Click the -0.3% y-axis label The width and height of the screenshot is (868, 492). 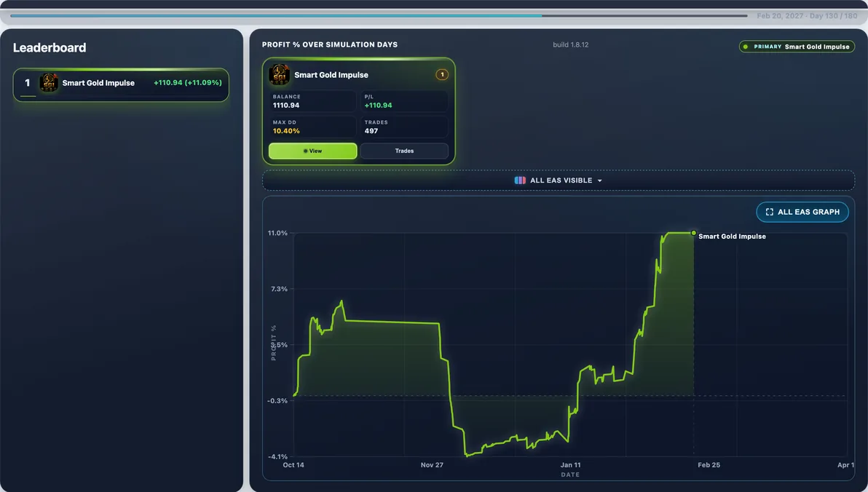277,401
